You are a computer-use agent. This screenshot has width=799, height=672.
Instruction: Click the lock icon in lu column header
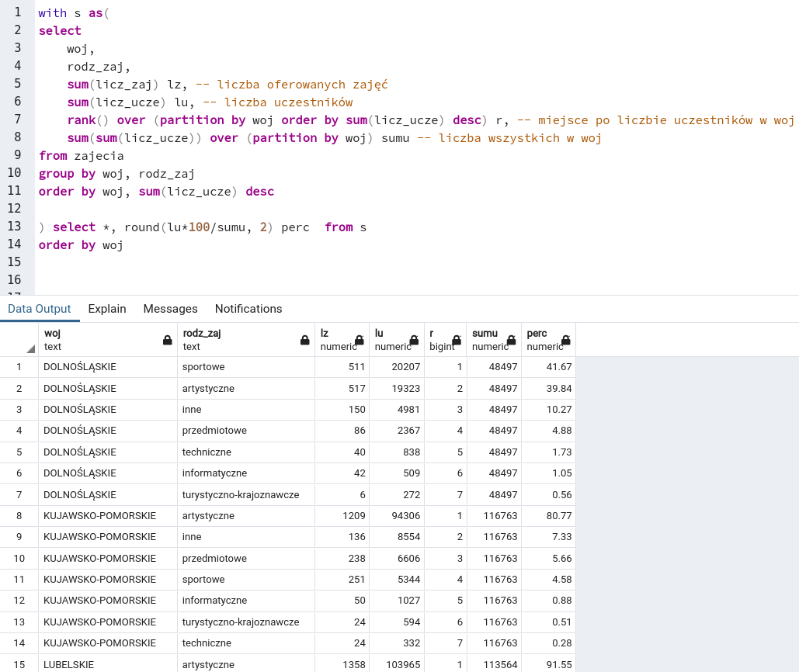click(414, 340)
